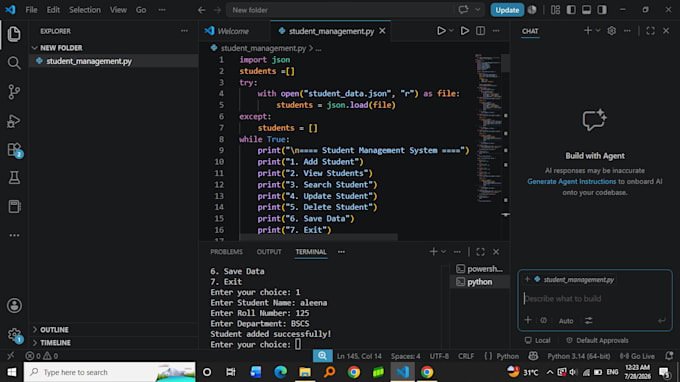Open student_management.py in the explorer
Screen dimensions: 680x382
[x=89, y=61]
